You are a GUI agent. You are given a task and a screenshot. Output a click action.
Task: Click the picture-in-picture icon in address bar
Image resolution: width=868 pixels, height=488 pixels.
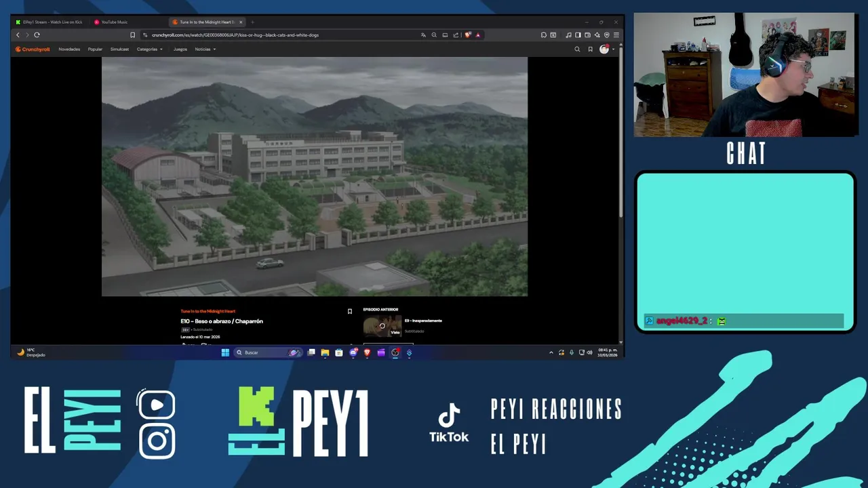445,35
